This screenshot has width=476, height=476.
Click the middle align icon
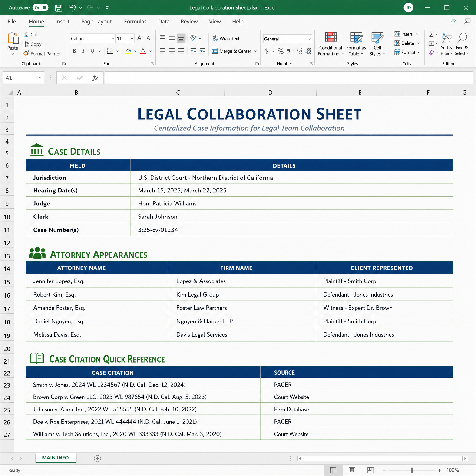172,38
